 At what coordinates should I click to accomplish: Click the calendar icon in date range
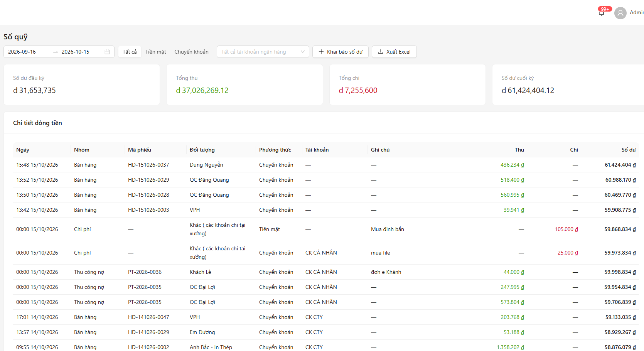(107, 52)
